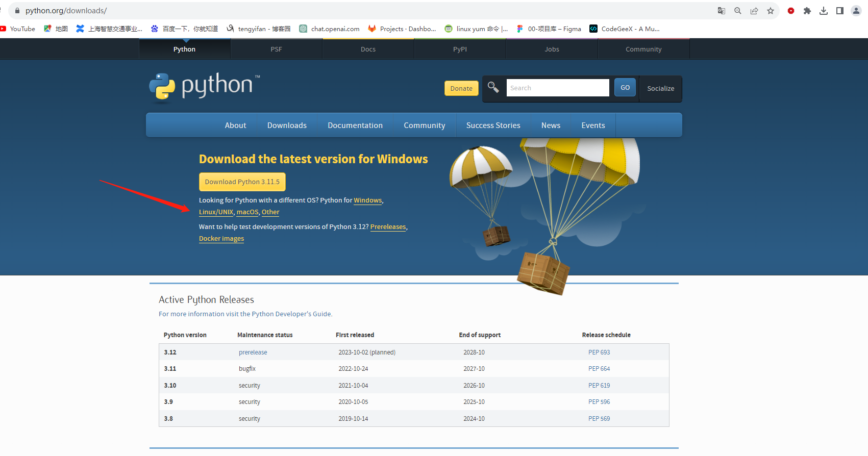Switch to the PyPI tab
Screen dimensions: 868x456
(x=460, y=49)
